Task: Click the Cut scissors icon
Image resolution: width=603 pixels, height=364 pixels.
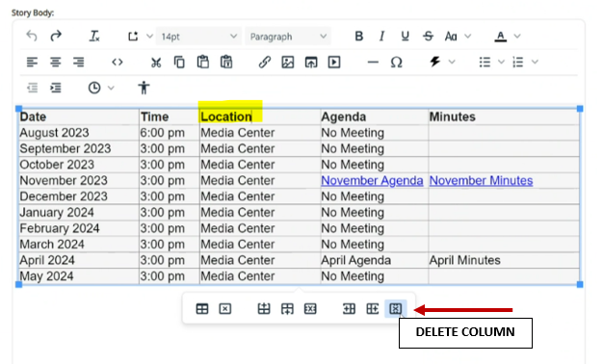Action: point(156,63)
